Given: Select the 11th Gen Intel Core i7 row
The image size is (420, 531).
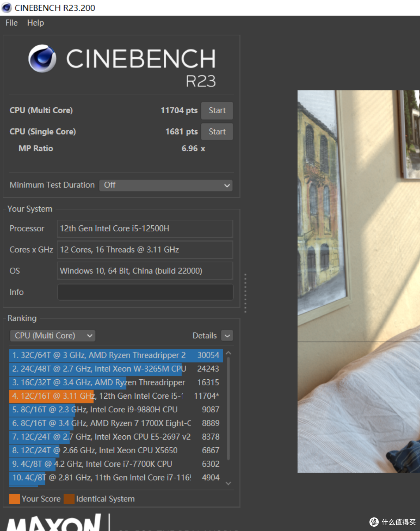Looking at the screenshot, I should (x=116, y=478).
